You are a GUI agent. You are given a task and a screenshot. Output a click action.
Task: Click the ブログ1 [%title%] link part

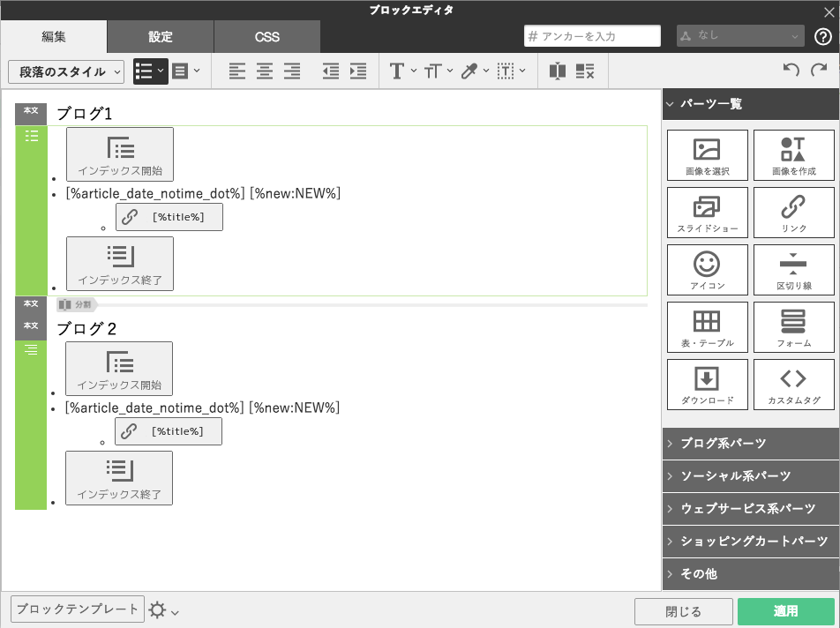coord(169,217)
